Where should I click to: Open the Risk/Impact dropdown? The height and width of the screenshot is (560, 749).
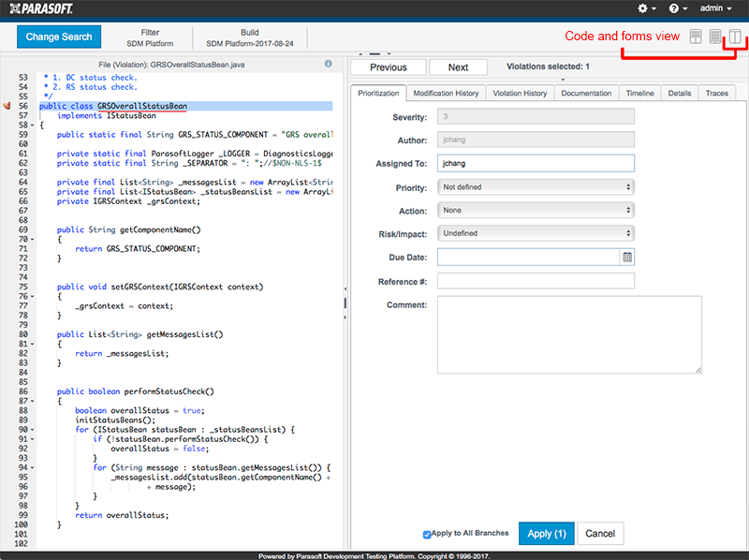[536, 233]
